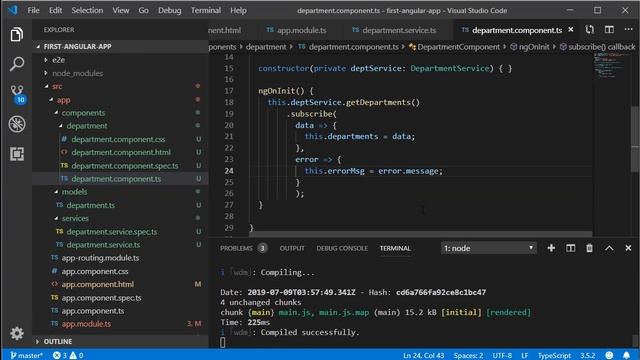Click the master branch indicator in status bar
Image resolution: width=640 pixels, height=360 pixels.
point(27,355)
